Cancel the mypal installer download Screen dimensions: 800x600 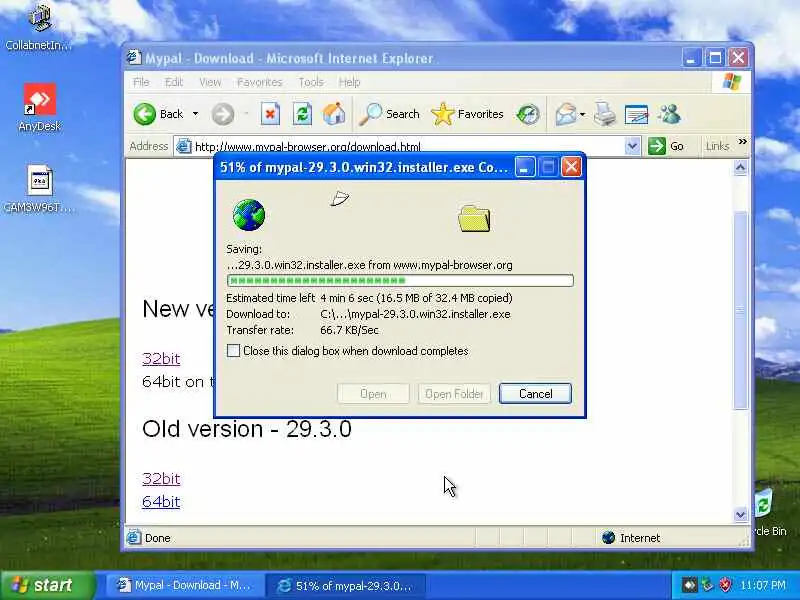pos(535,393)
